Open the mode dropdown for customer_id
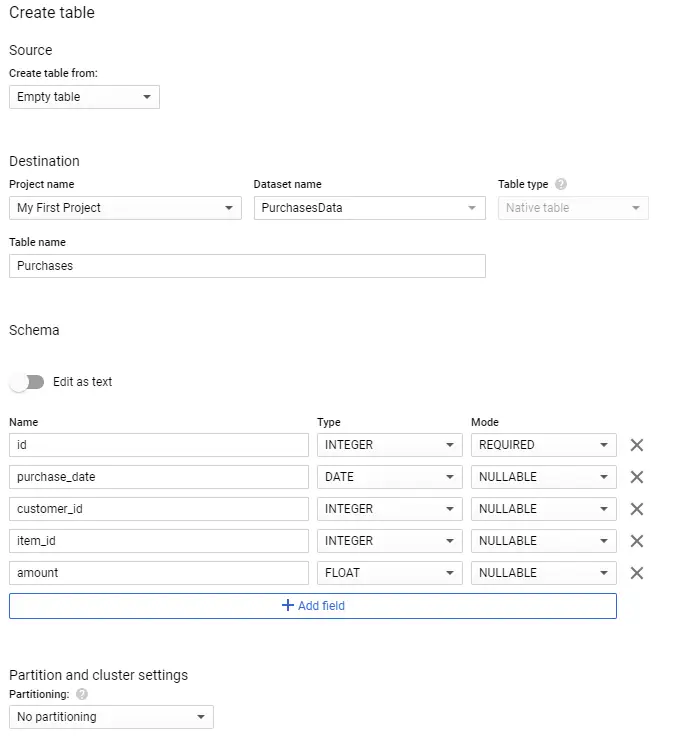This screenshot has height=741, width=690. (x=544, y=509)
